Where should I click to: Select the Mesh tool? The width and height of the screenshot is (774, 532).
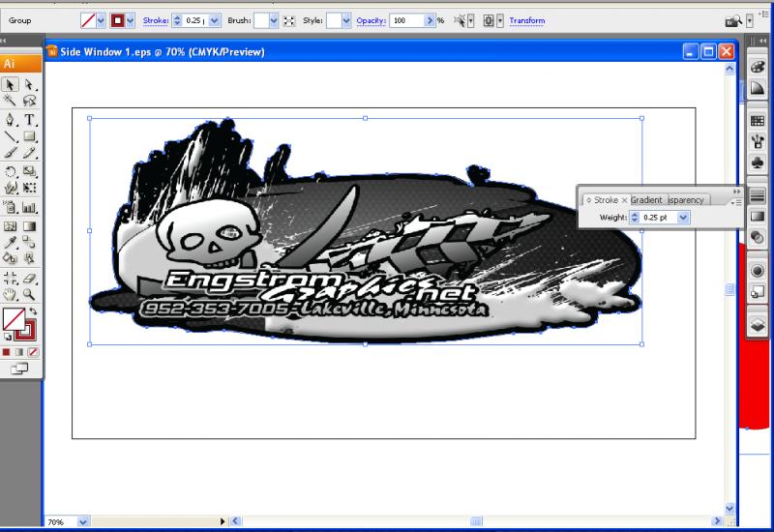coord(10,226)
